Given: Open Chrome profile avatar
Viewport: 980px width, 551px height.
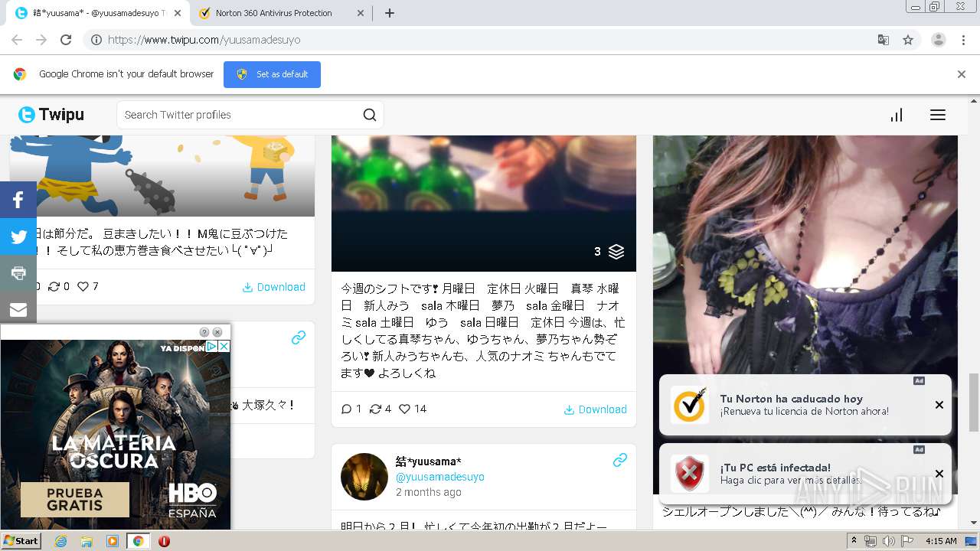Looking at the screenshot, I should click(x=938, y=40).
